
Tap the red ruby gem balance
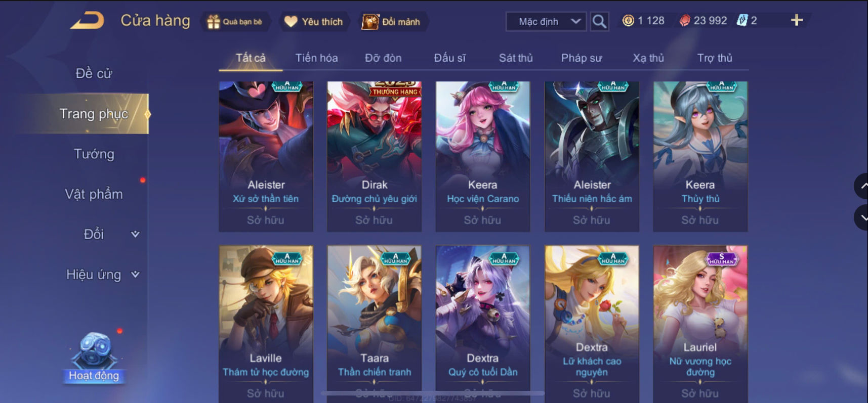pyautogui.click(x=685, y=21)
